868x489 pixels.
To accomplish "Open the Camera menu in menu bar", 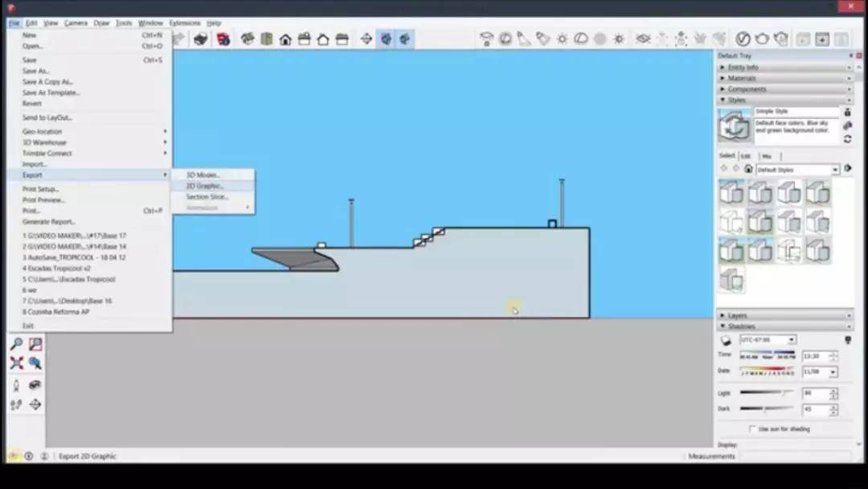I will [x=76, y=23].
